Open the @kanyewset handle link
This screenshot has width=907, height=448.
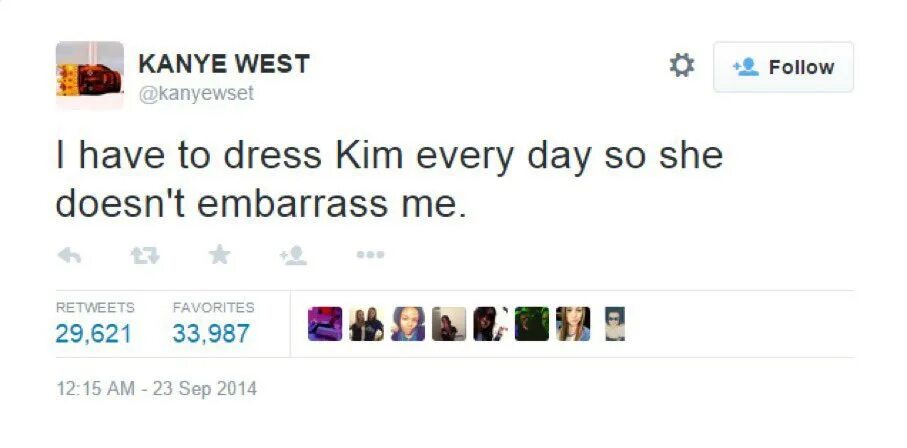[196, 93]
